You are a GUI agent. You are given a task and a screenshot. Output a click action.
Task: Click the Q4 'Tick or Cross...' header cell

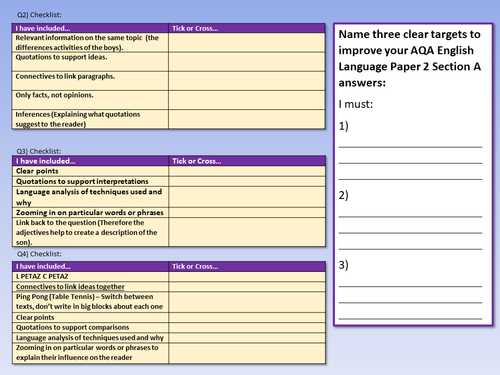tap(247, 266)
